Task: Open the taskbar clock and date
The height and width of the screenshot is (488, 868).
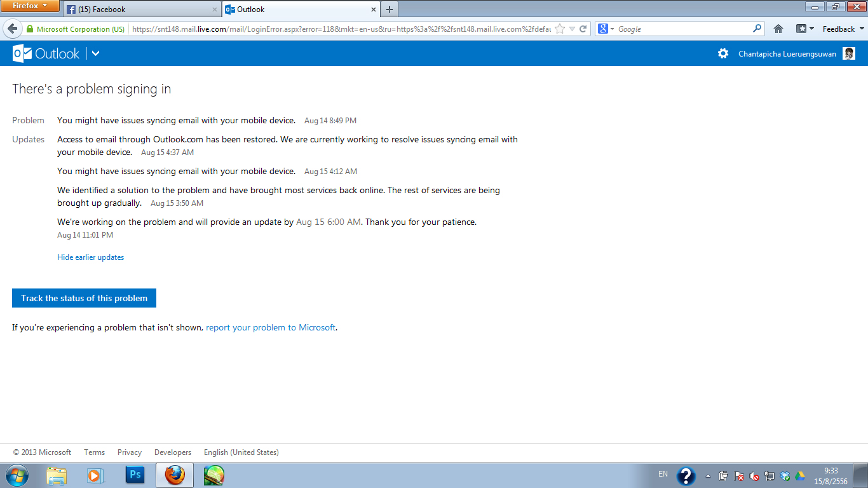Action: click(831, 476)
